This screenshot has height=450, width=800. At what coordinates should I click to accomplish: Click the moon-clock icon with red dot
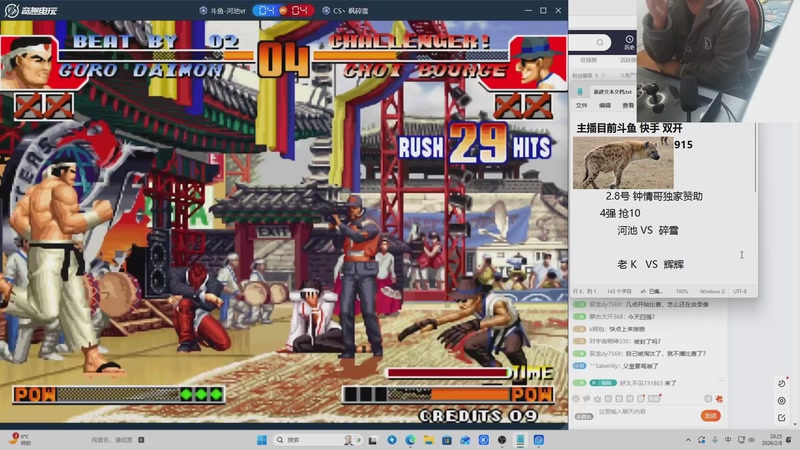782,383
